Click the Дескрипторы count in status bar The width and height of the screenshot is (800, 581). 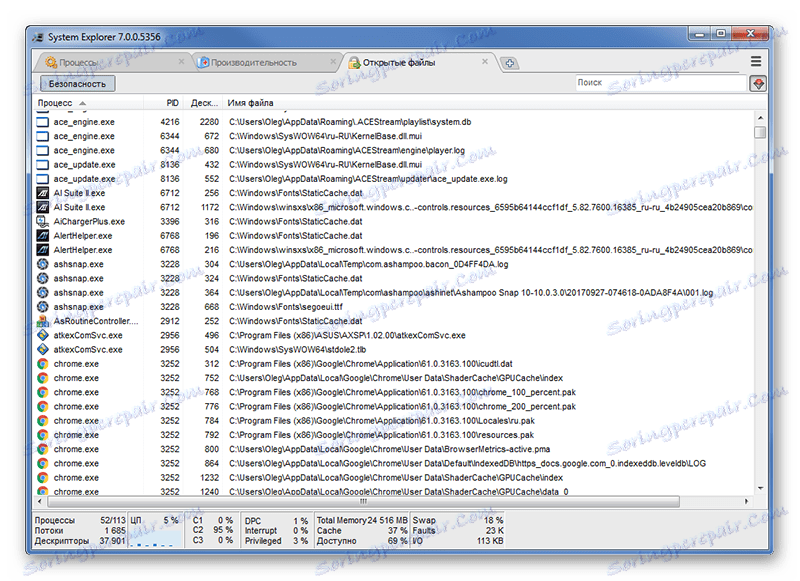(112, 541)
